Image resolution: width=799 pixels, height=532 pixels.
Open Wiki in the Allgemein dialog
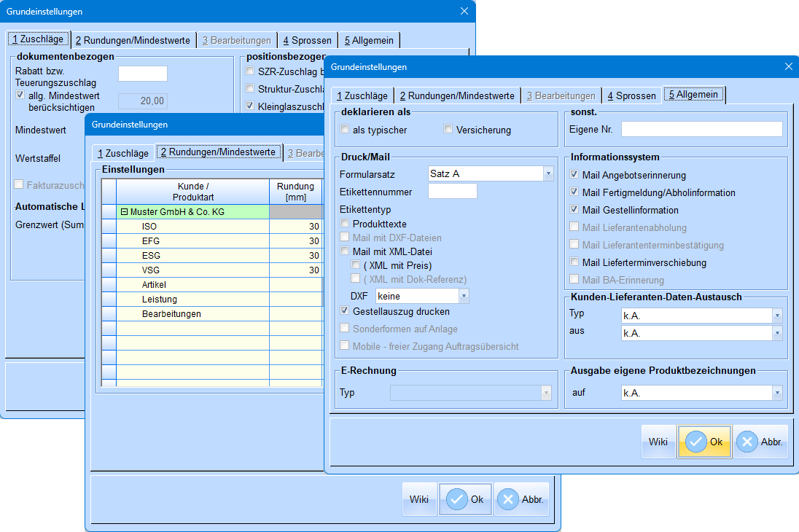click(658, 442)
